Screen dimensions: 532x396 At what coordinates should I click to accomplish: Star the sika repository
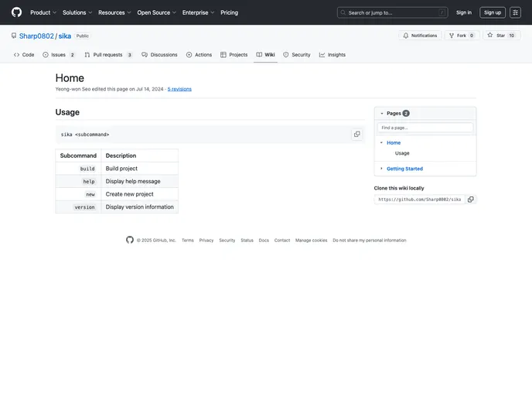coord(501,36)
